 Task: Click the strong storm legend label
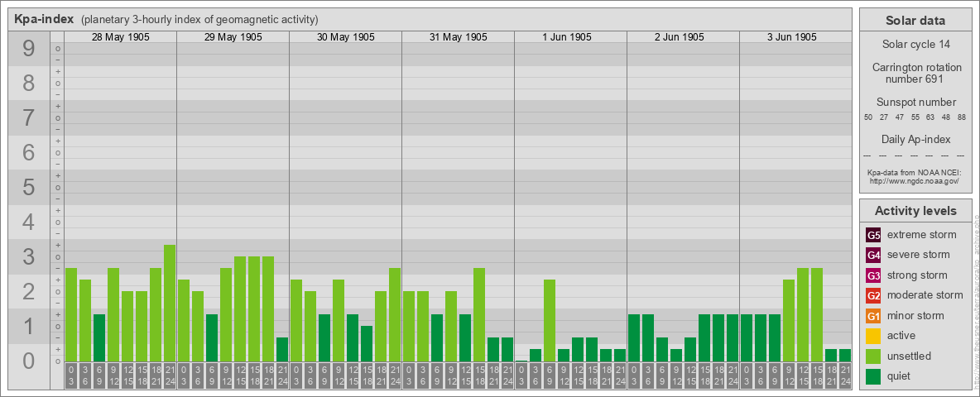(x=917, y=275)
